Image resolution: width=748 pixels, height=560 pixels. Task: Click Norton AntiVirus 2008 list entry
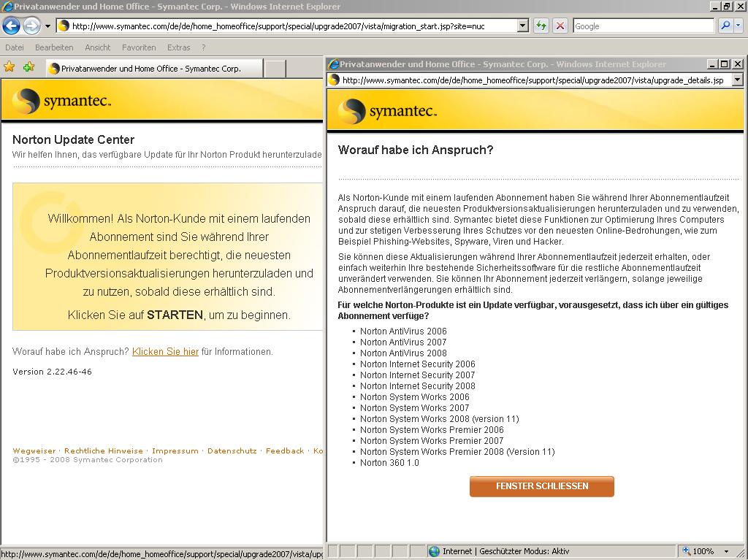[x=403, y=353]
